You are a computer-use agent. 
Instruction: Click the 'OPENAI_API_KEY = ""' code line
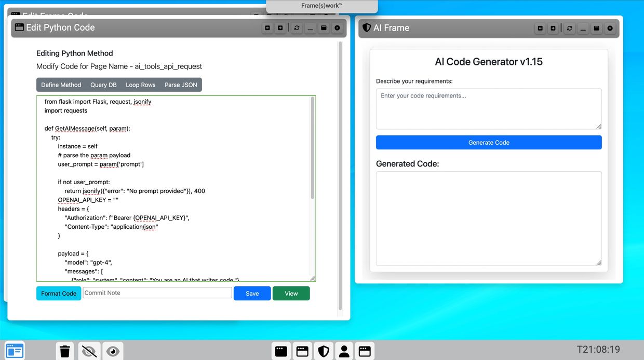[x=88, y=200]
